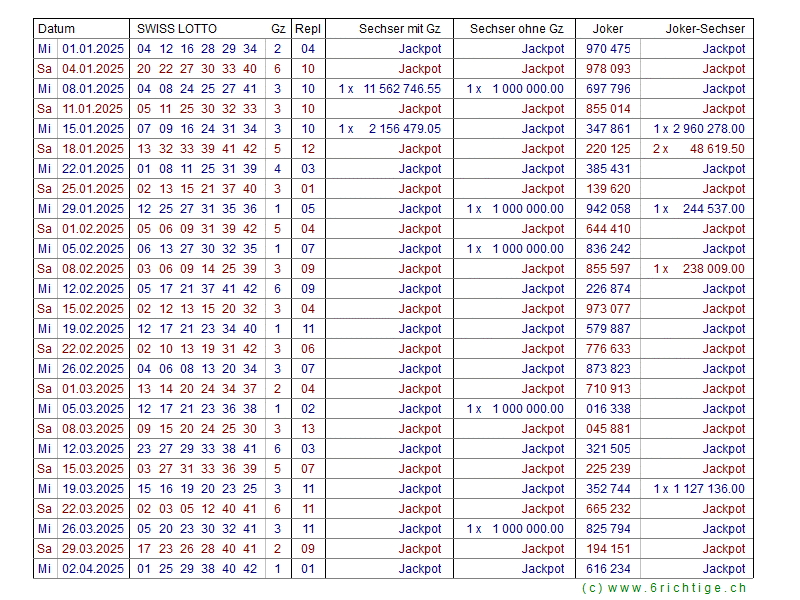Click the Sechser ohne Gz column header
This screenshot has height=600, width=800.
point(516,29)
